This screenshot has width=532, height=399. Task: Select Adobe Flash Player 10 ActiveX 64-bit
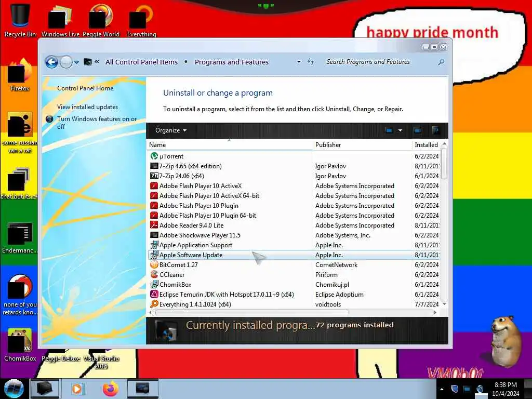click(294, 195)
